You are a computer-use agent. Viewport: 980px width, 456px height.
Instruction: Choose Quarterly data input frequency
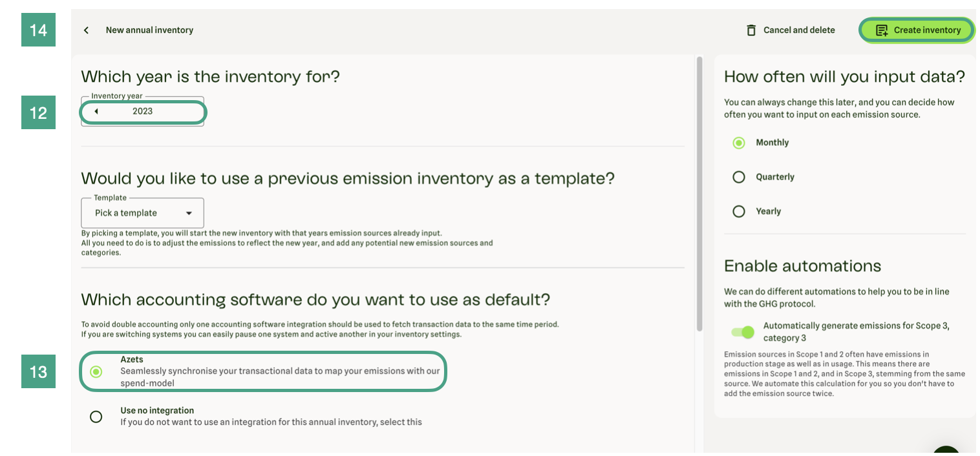pyautogui.click(x=739, y=177)
